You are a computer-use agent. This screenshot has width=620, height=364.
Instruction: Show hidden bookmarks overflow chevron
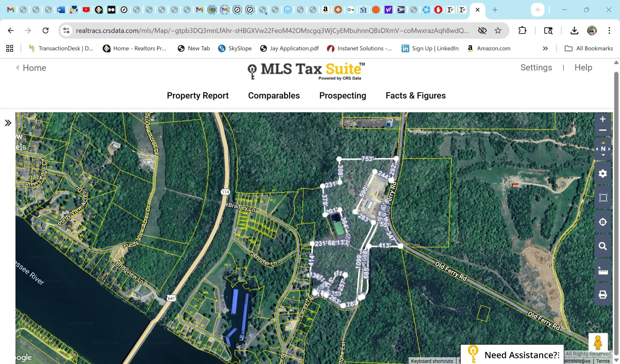[545, 48]
